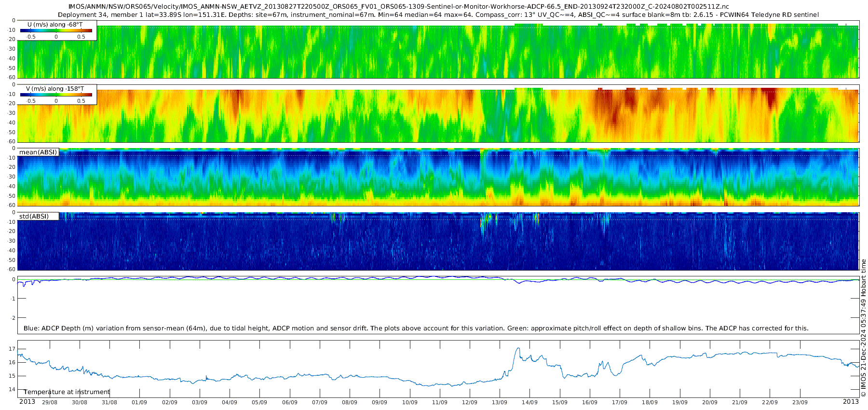This screenshot has width=868, height=410.
Task: Click the 40 depth tick of mean(ABSI) panel
Action: click(12, 187)
